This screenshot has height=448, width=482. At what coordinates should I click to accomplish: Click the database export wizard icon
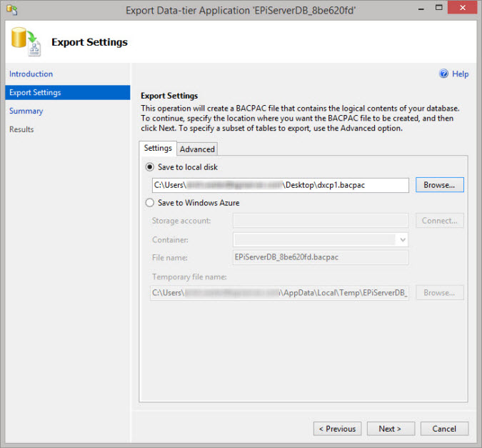26,41
